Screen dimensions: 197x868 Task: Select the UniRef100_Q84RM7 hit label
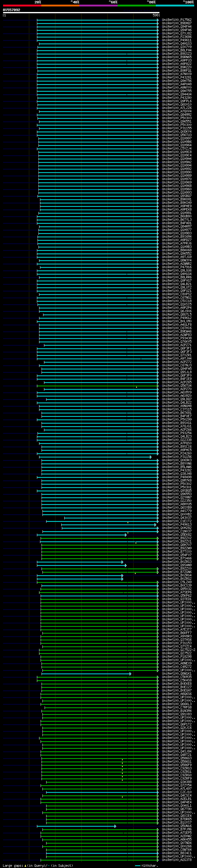coord(176,226)
